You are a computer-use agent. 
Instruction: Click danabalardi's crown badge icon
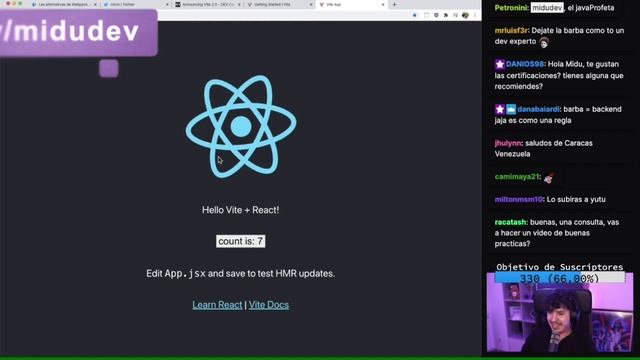511,109
